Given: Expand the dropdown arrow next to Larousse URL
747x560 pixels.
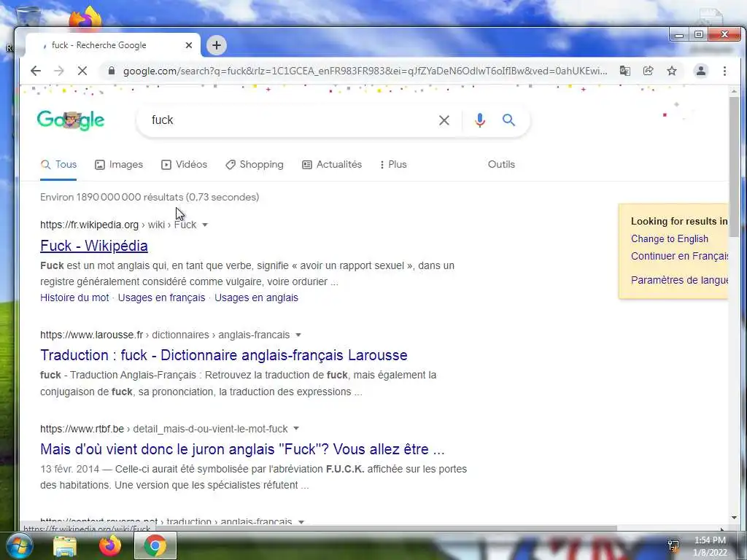Looking at the screenshot, I should pyautogui.click(x=298, y=335).
